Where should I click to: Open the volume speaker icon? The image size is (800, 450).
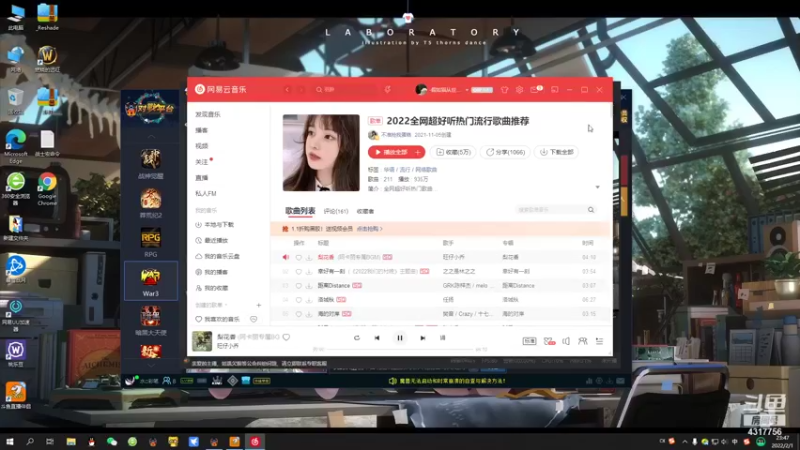point(566,341)
